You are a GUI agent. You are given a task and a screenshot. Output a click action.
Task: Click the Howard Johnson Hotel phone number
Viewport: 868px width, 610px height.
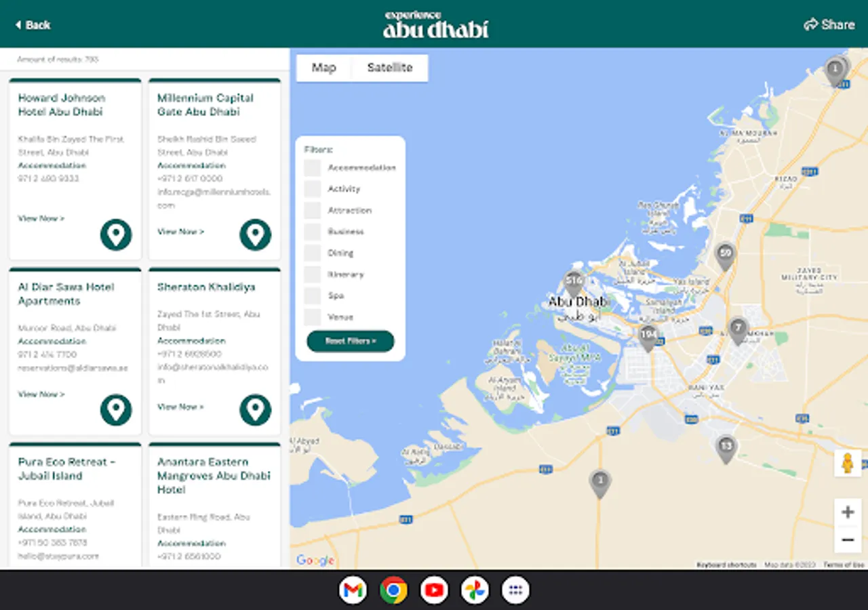(48, 179)
